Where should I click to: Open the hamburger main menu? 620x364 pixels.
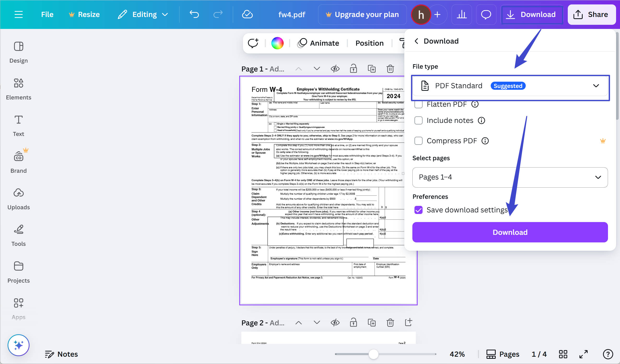19,14
